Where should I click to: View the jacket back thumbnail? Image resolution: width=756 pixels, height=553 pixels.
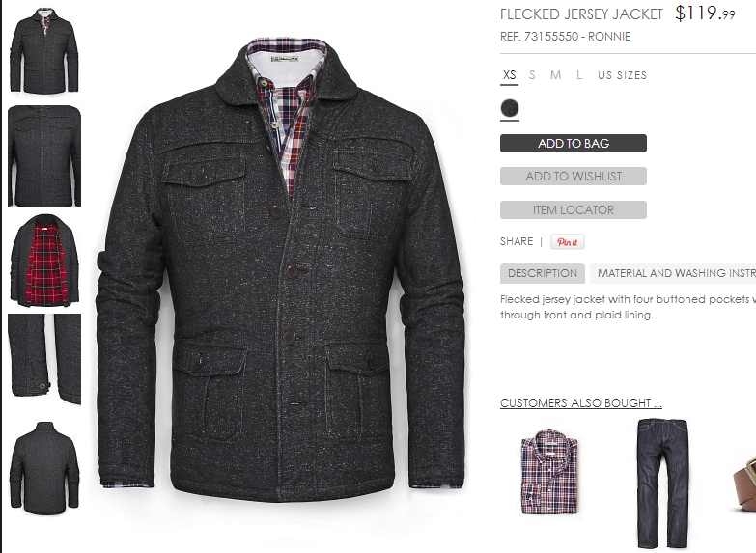coord(44,468)
